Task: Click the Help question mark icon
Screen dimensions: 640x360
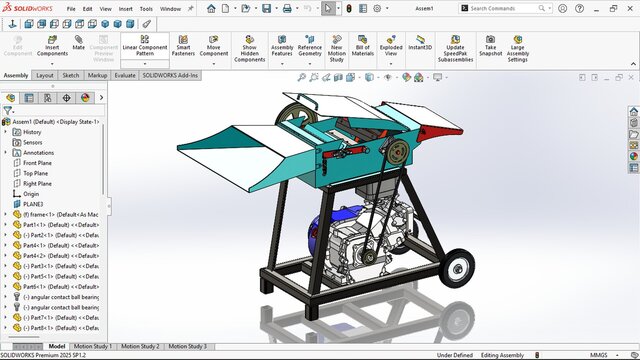Action: pyautogui.click(x=579, y=8)
